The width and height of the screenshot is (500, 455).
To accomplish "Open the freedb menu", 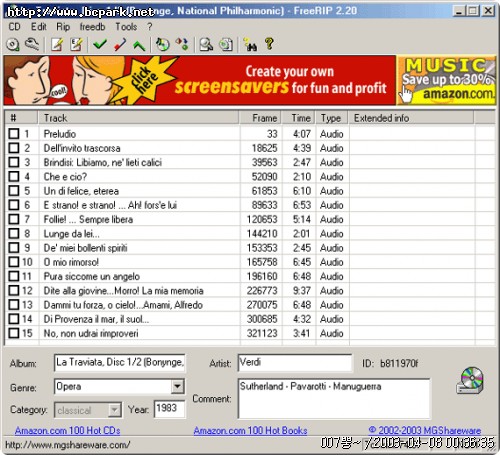I will (x=92, y=27).
